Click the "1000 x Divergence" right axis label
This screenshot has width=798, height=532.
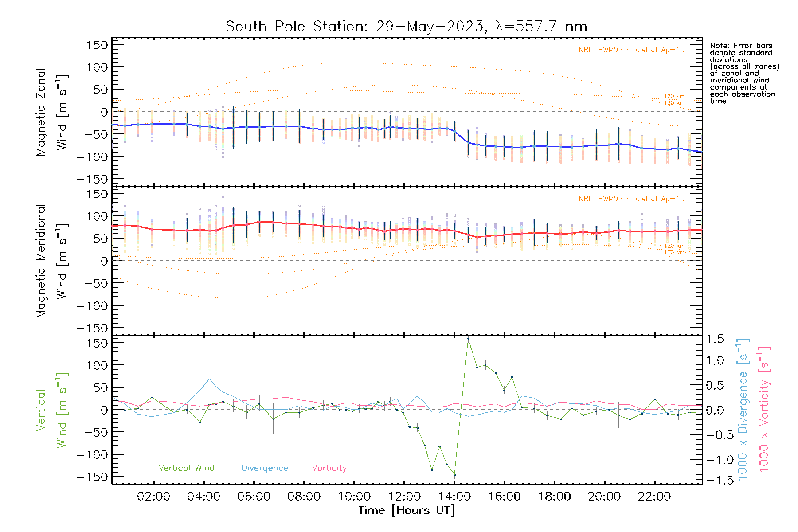[743, 409]
